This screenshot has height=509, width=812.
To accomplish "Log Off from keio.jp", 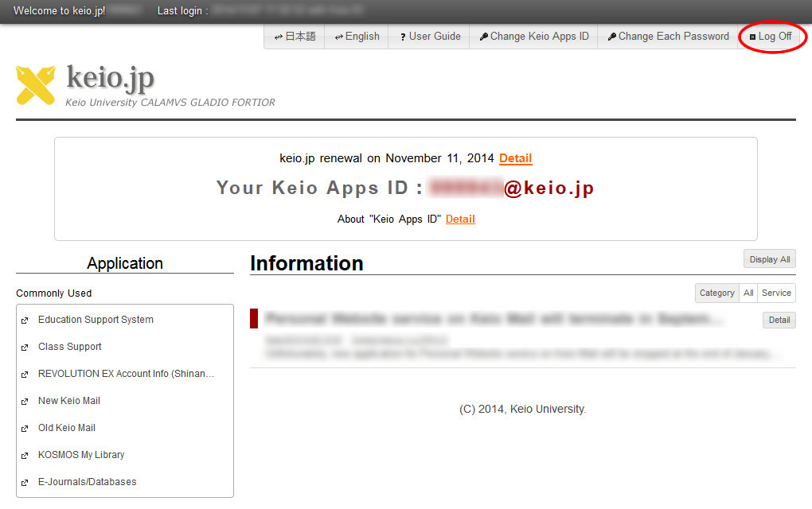I will [x=771, y=37].
